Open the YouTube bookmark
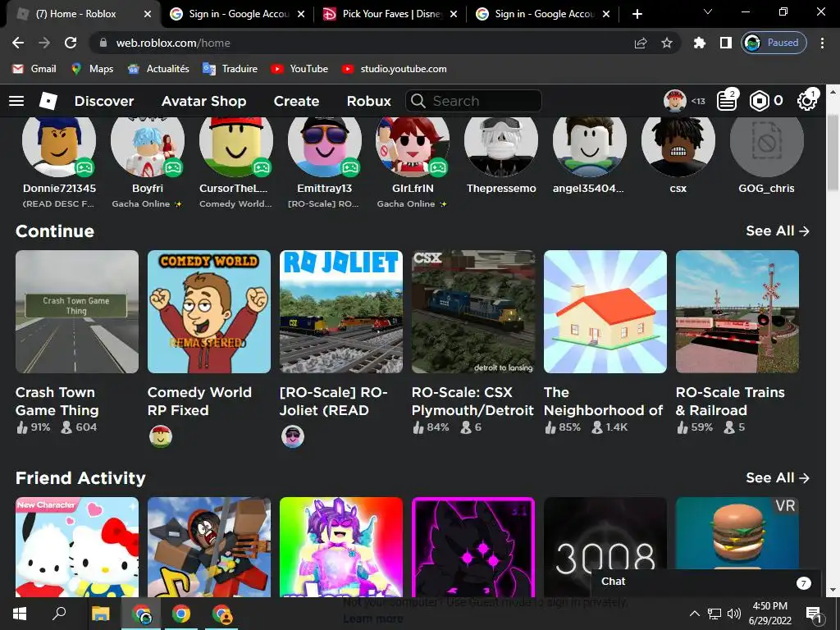840x630 pixels. (299, 69)
